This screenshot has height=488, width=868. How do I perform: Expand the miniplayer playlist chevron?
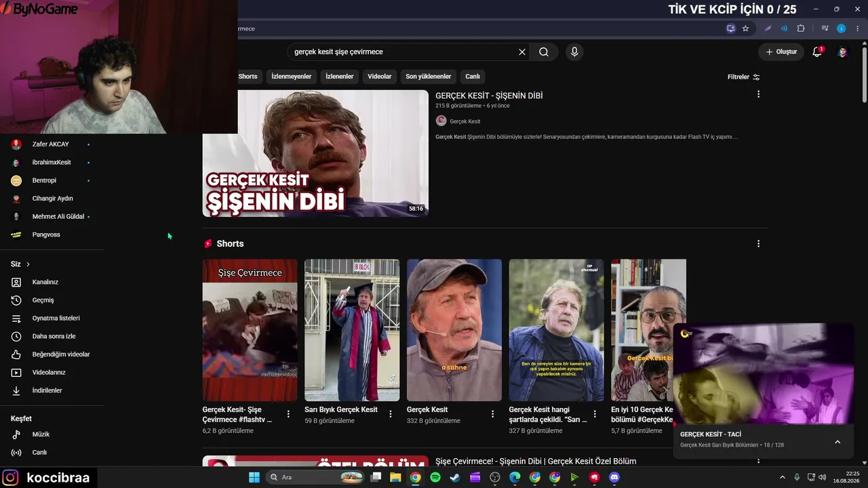click(837, 442)
